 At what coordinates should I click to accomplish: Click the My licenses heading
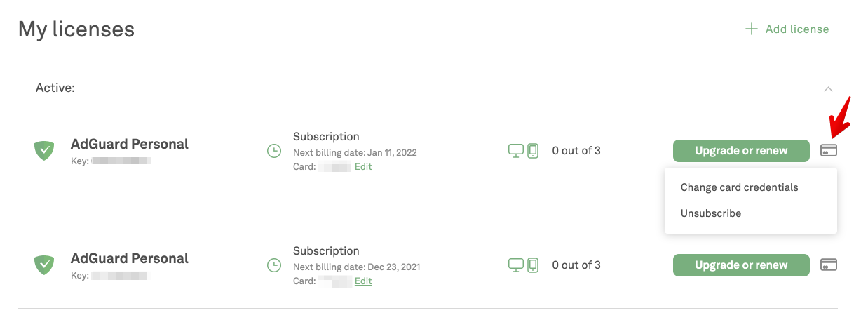click(x=76, y=29)
